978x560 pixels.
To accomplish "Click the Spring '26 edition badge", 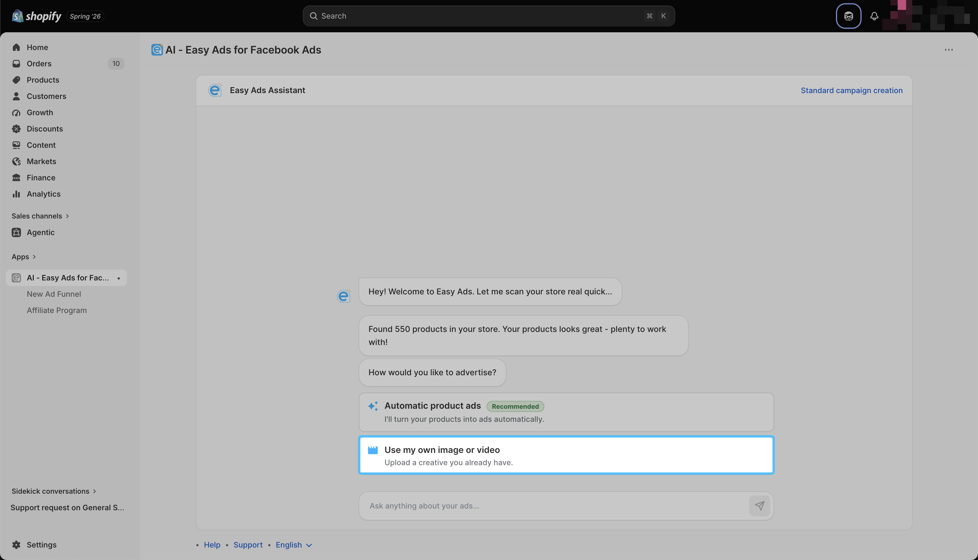I will click(x=85, y=16).
